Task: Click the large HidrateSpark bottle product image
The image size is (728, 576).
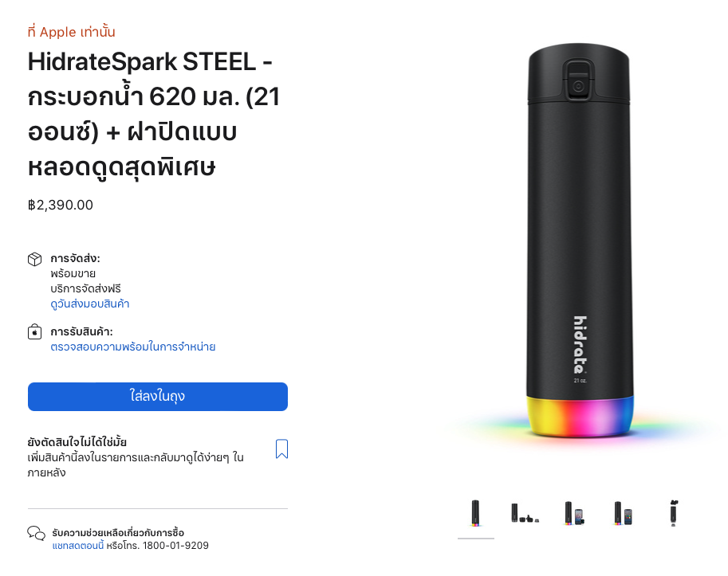Action: pos(580,239)
